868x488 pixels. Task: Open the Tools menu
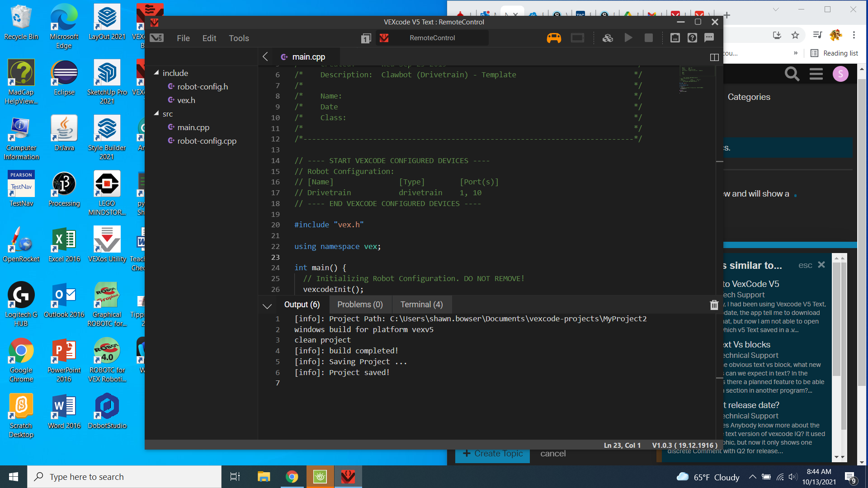239,38
